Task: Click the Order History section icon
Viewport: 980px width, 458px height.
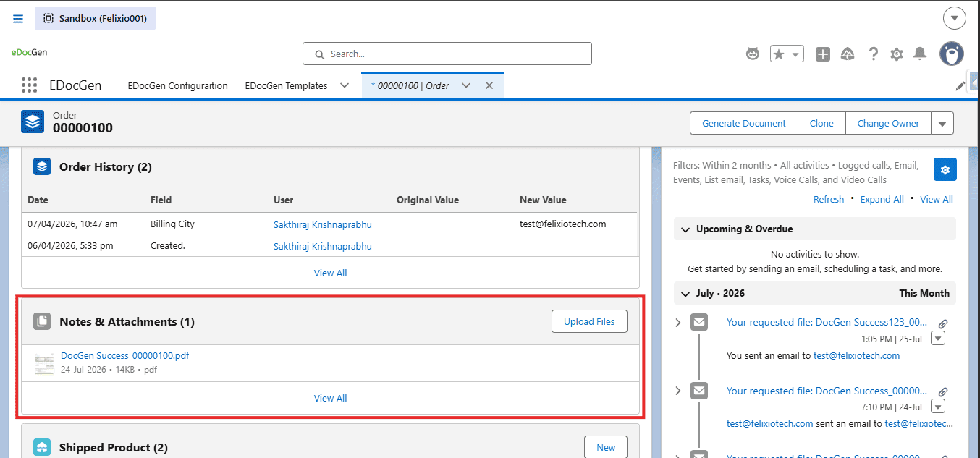Action: pyautogui.click(x=42, y=166)
